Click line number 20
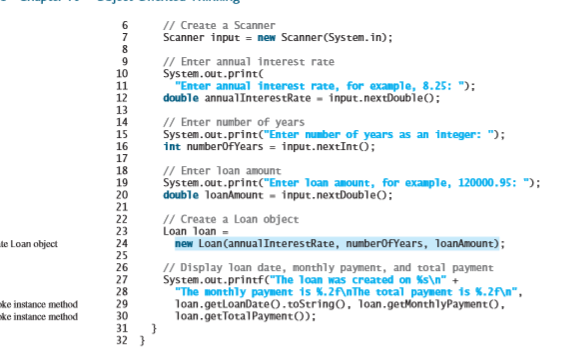The image size is (564, 360). pos(122,195)
